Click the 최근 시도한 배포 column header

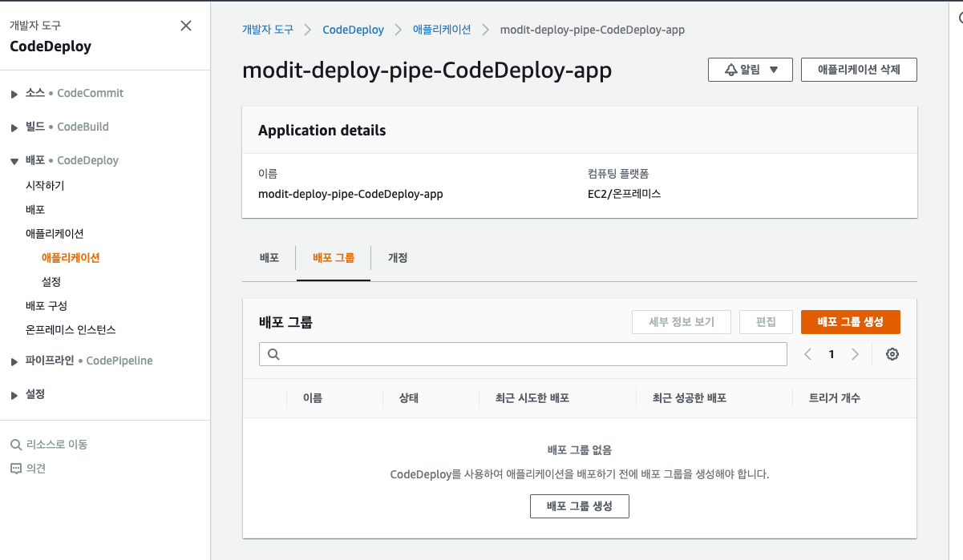coord(532,398)
